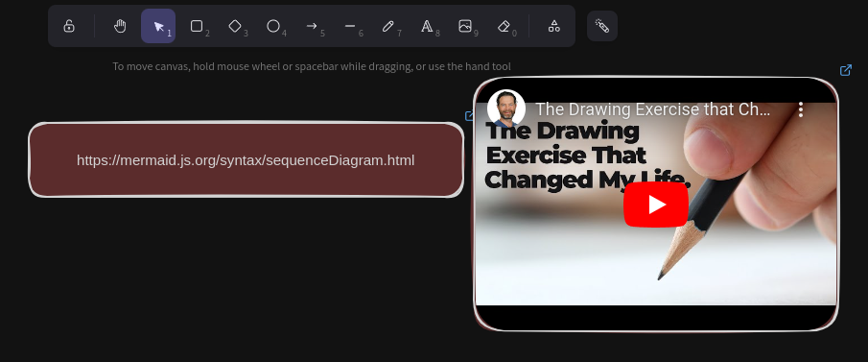Select the Line tool
Viewport: 868px width, 362px height.
click(x=350, y=26)
